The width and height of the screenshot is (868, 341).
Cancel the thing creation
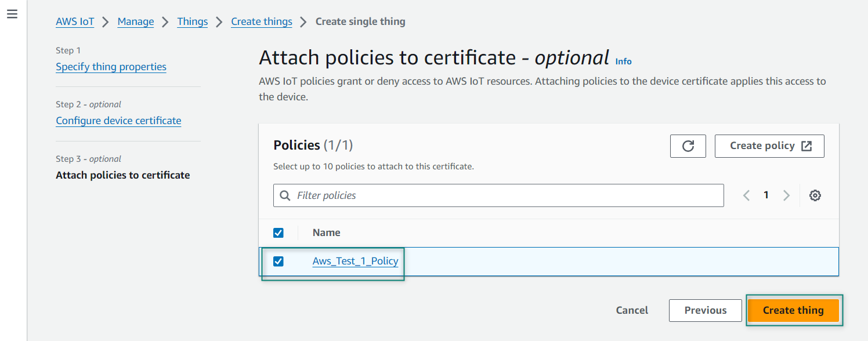[632, 310]
